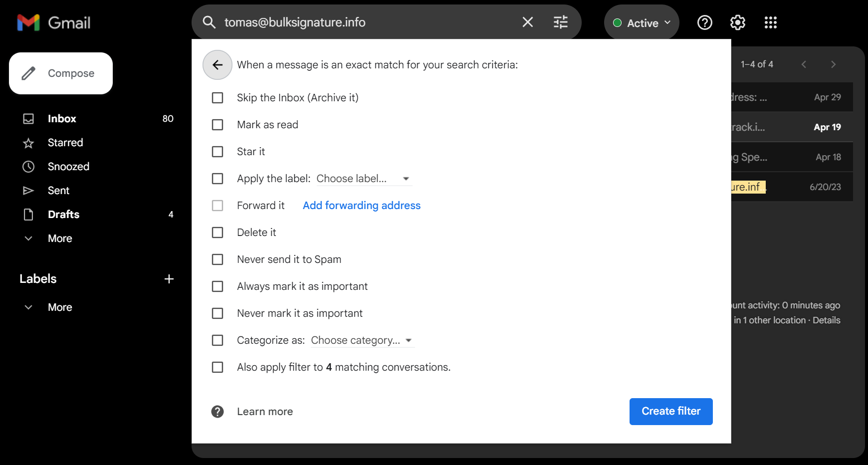Image resolution: width=868 pixels, height=465 pixels.
Task: Click Add forwarding address link
Action: [361, 206]
